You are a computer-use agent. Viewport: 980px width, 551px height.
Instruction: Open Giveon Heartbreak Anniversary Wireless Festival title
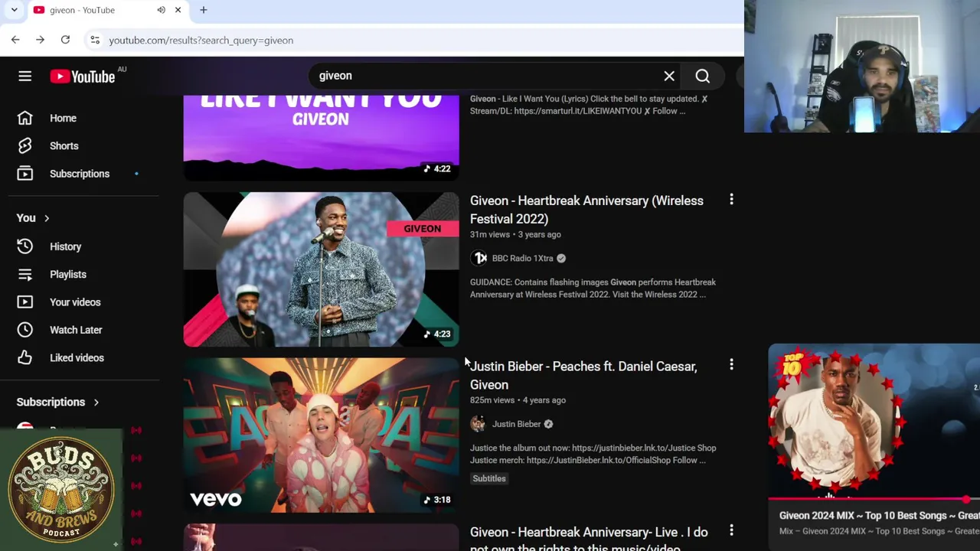point(586,210)
